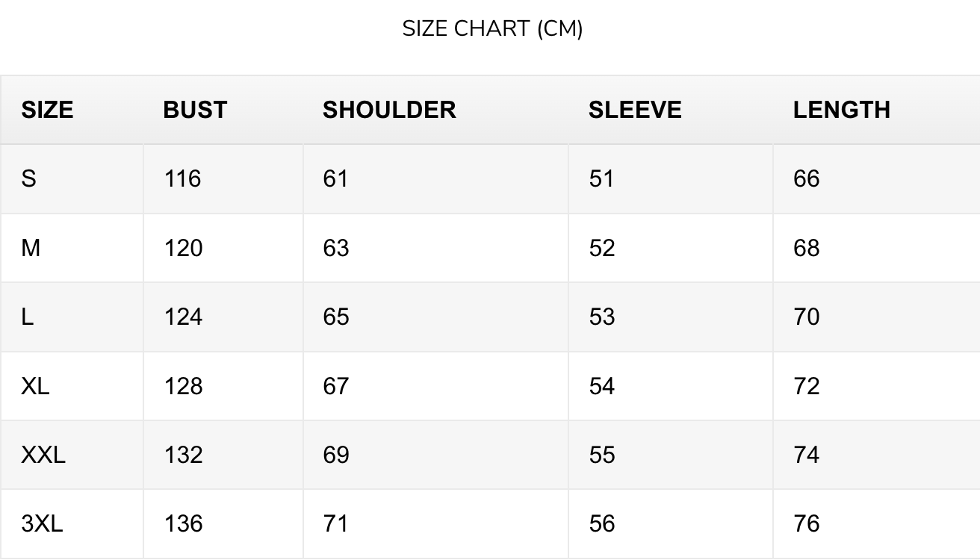Select the L size row label

[x=27, y=317]
